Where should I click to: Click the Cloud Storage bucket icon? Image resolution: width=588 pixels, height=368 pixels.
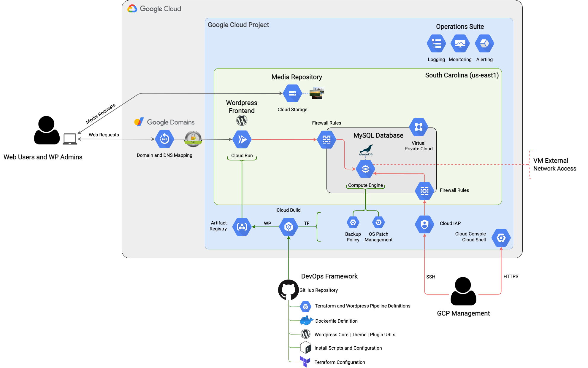click(292, 93)
